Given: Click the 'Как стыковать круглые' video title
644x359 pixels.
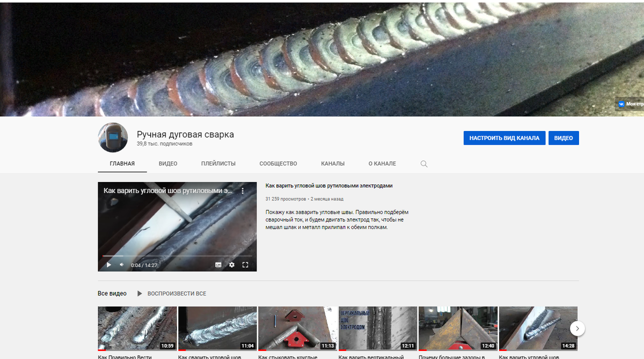Looking at the screenshot, I should tap(288, 357).
